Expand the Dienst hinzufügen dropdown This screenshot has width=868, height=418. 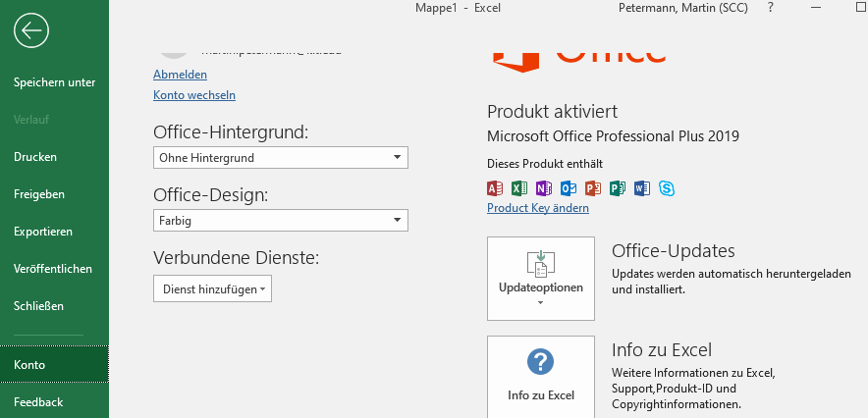pos(212,288)
